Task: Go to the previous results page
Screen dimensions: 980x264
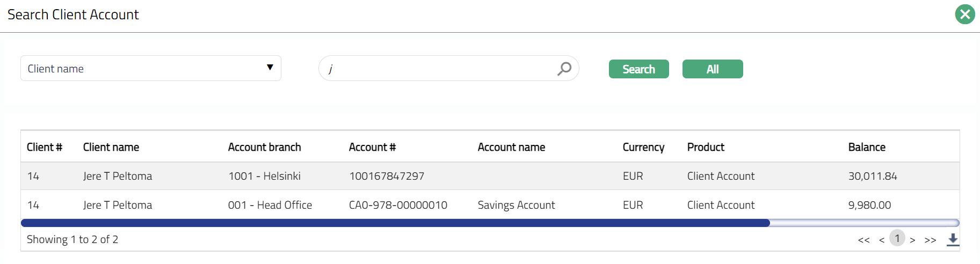Action: pyautogui.click(x=881, y=240)
